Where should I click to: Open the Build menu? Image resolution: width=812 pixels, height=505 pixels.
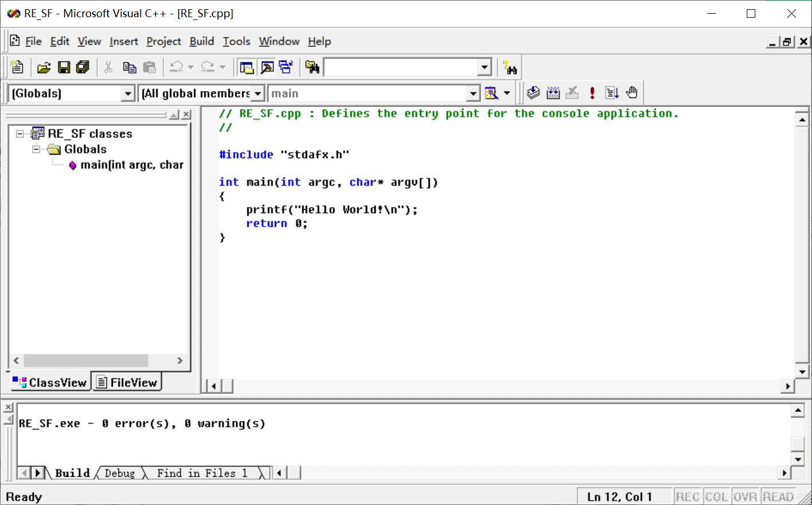(x=202, y=41)
